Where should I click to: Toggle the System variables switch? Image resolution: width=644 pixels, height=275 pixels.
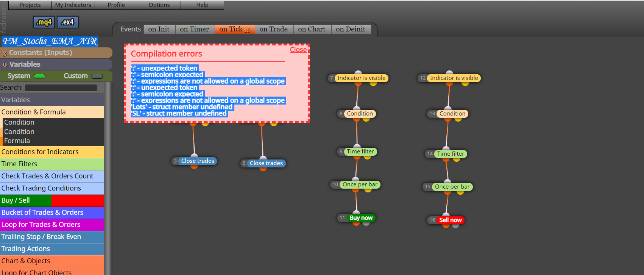coord(39,76)
